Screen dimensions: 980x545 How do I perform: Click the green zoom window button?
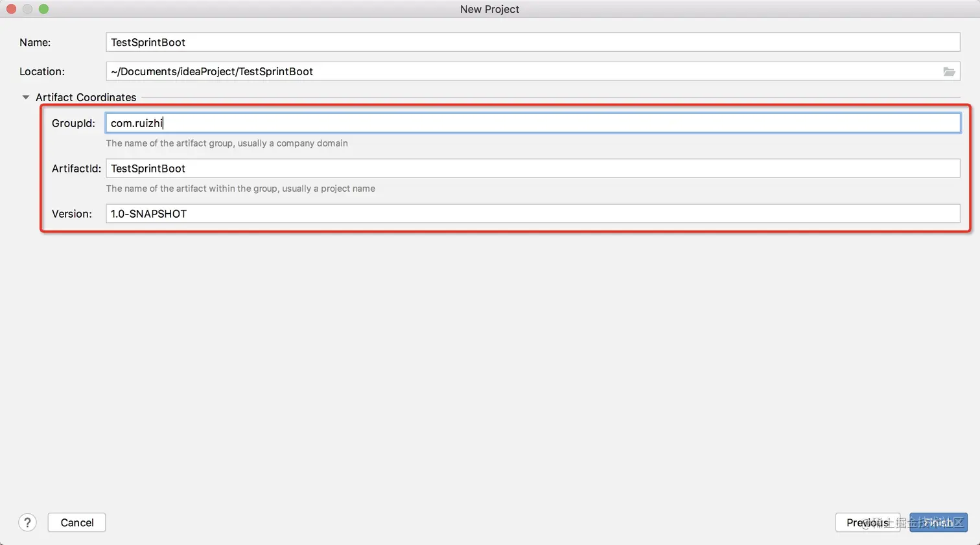43,9
